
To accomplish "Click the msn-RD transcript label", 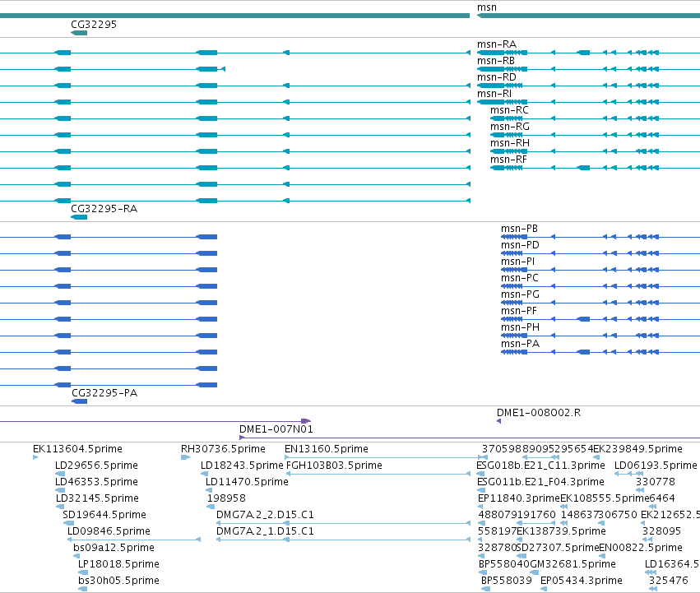I will click(497, 77).
